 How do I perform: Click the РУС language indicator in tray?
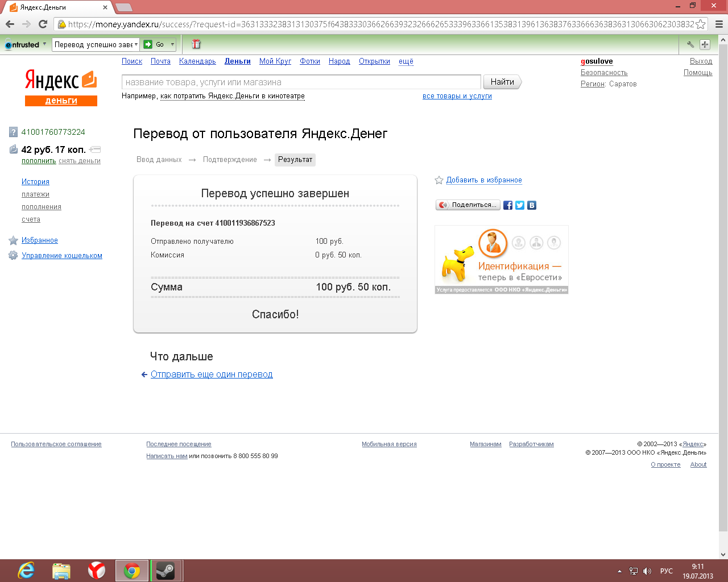667,571
